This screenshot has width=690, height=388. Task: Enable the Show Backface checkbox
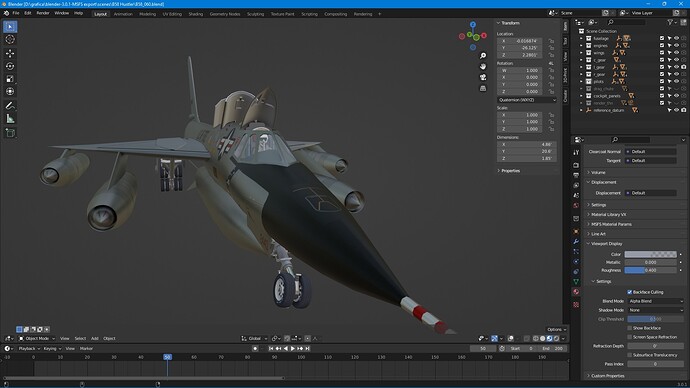click(629, 328)
